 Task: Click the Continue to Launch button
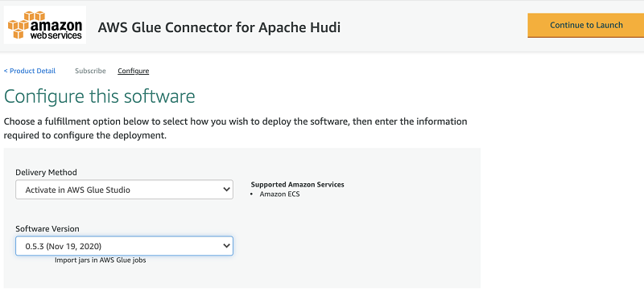586,26
